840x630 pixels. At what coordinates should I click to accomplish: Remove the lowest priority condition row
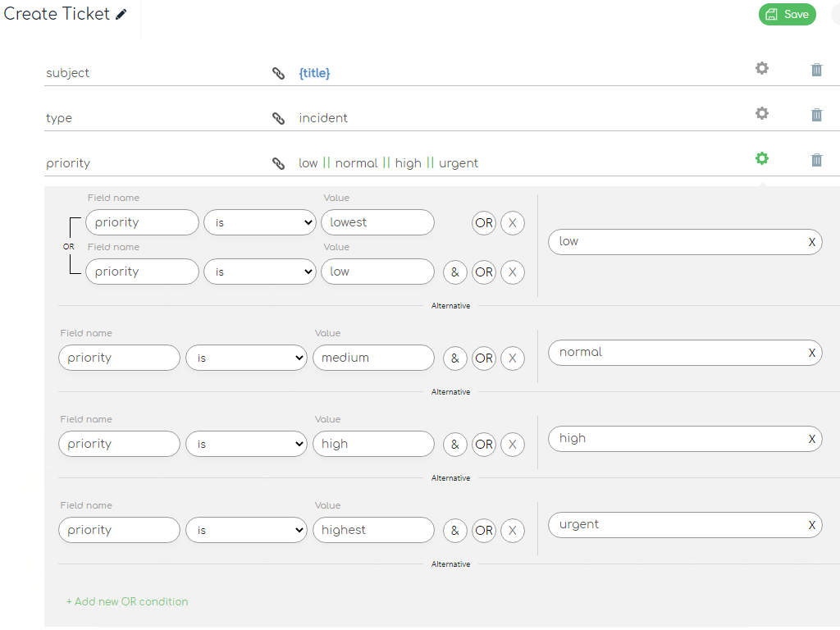tap(513, 222)
